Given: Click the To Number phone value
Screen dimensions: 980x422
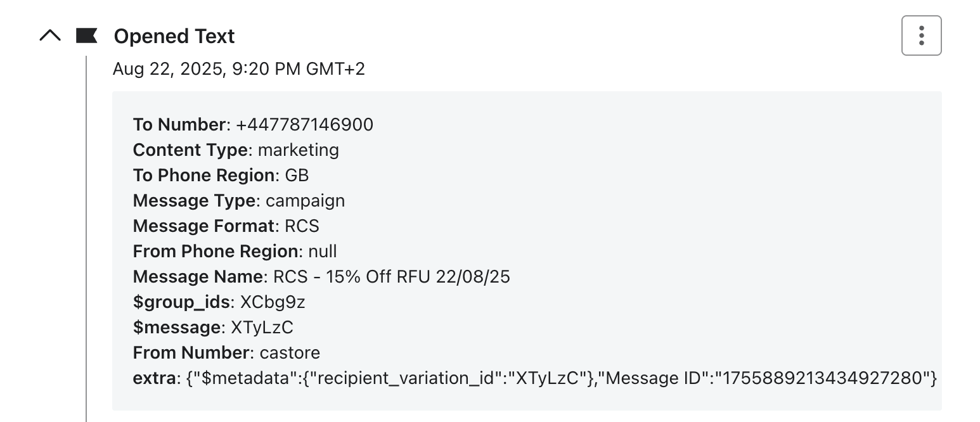Looking at the screenshot, I should 304,125.
